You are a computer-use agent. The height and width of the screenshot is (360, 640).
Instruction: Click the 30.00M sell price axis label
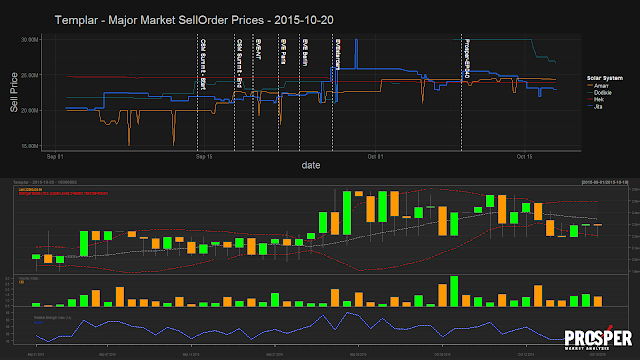(x=29, y=40)
